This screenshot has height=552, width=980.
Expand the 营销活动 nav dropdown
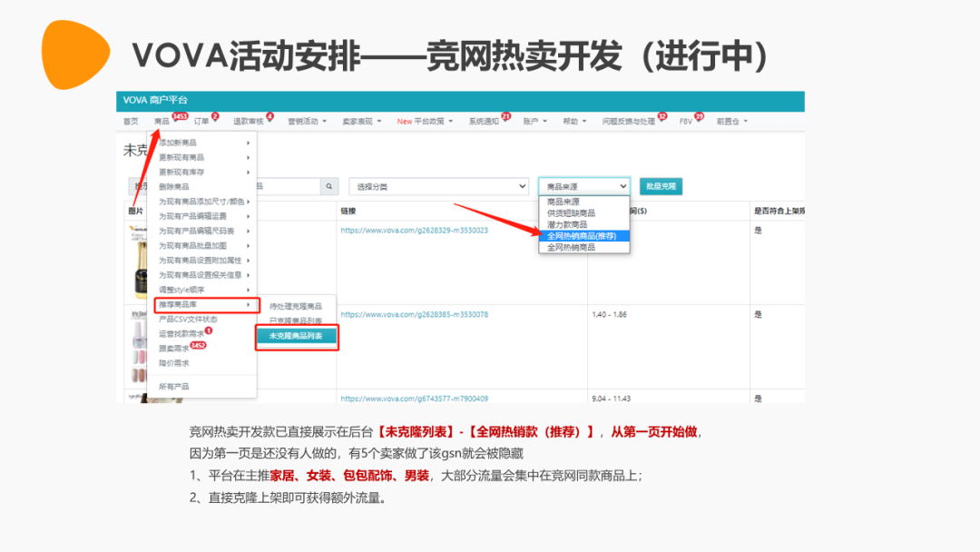point(307,122)
